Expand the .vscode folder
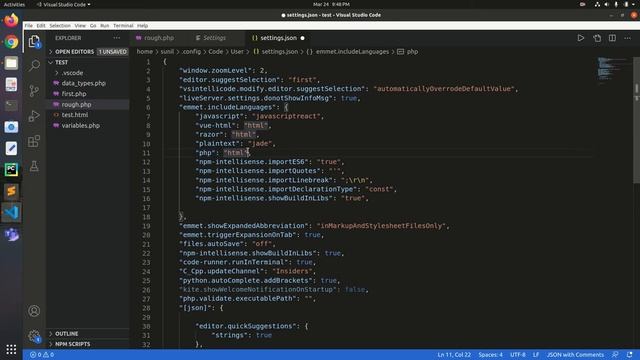 coord(72,73)
